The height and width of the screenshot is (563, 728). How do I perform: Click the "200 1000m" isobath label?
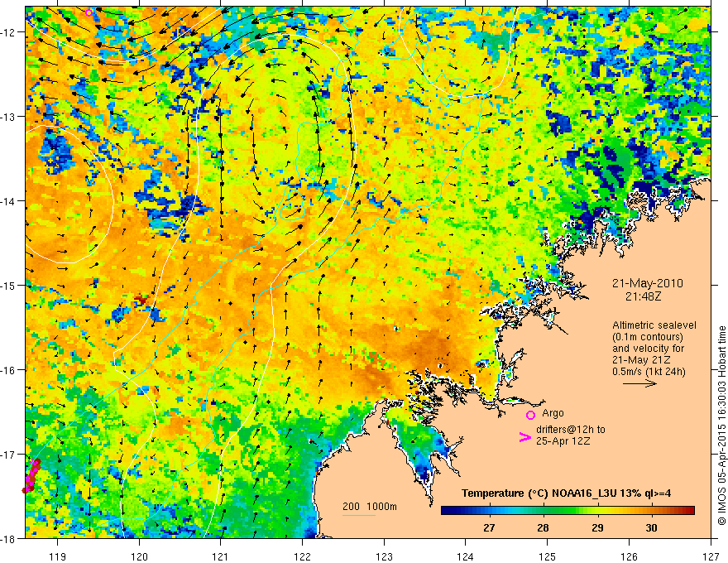click(370, 507)
